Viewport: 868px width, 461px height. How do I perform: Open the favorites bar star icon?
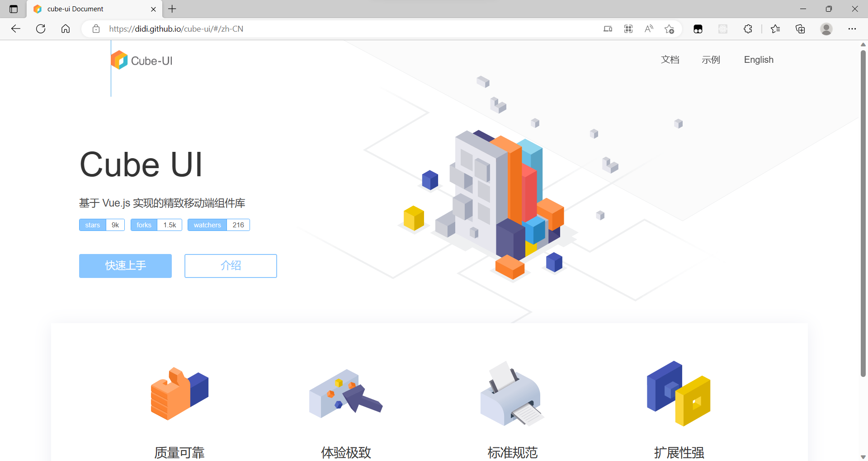(x=776, y=28)
